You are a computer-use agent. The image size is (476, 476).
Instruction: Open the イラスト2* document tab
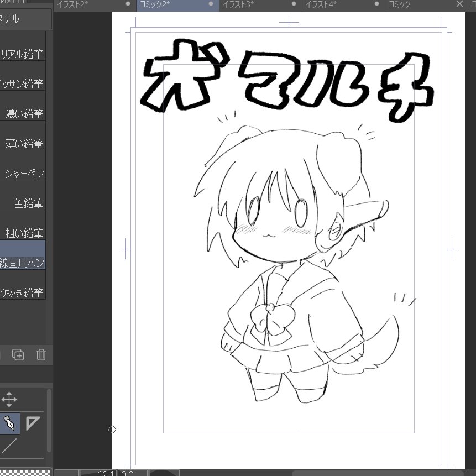[x=75, y=4]
